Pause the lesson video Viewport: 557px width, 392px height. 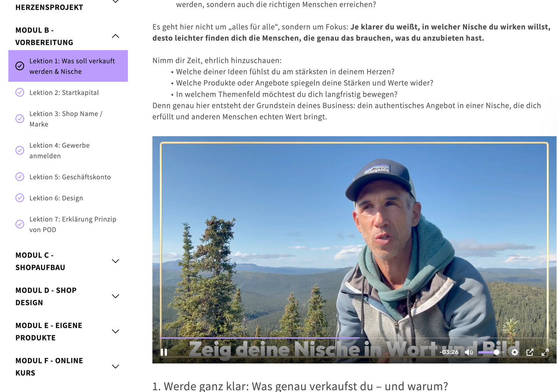[x=164, y=352]
